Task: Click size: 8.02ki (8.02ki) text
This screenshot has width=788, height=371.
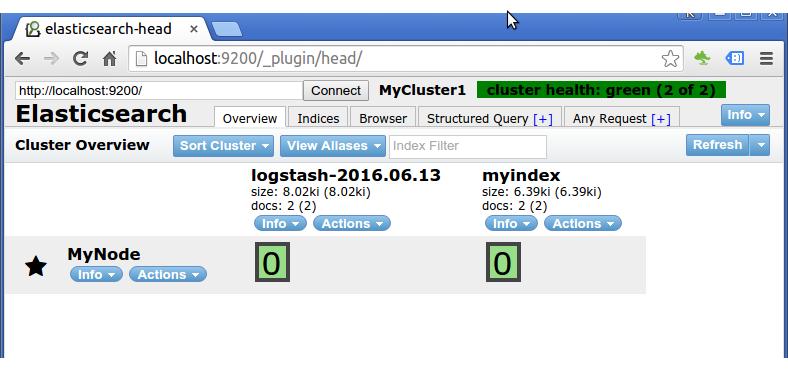Action: (x=311, y=192)
